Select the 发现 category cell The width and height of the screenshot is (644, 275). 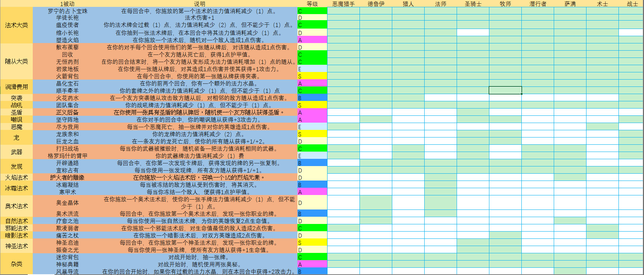17,166
